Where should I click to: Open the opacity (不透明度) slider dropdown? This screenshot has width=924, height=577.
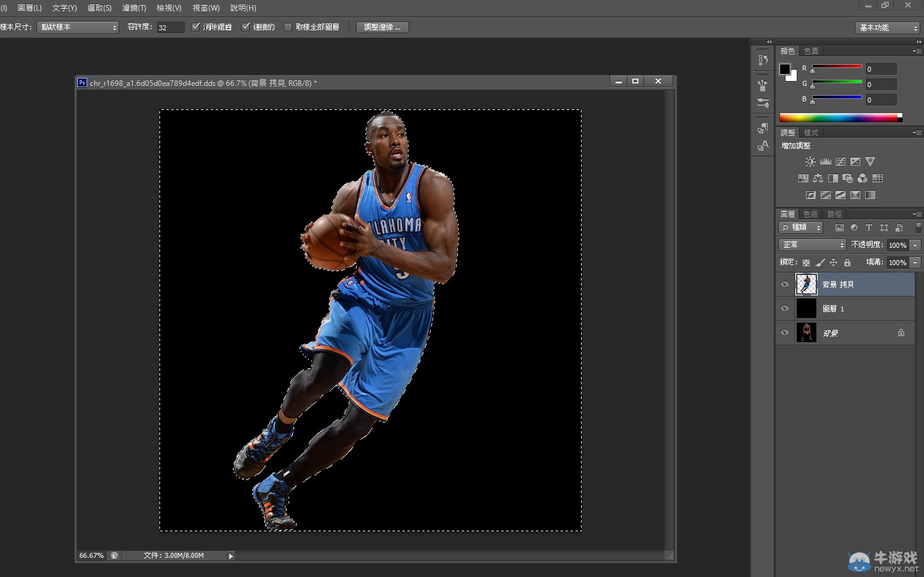(915, 245)
